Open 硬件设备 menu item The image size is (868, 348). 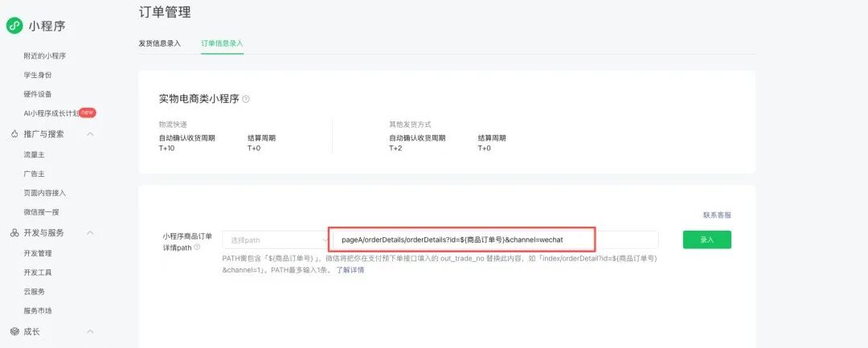(38, 94)
